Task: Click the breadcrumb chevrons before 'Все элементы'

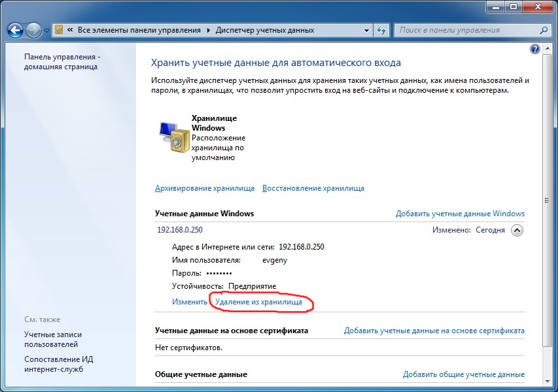Action: (x=70, y=30)
